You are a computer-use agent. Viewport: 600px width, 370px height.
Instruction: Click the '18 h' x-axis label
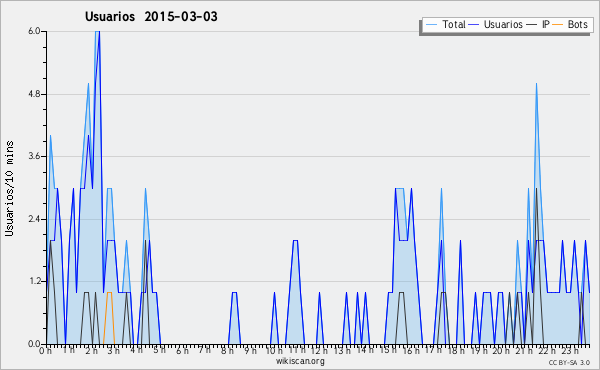pos(456,350)
